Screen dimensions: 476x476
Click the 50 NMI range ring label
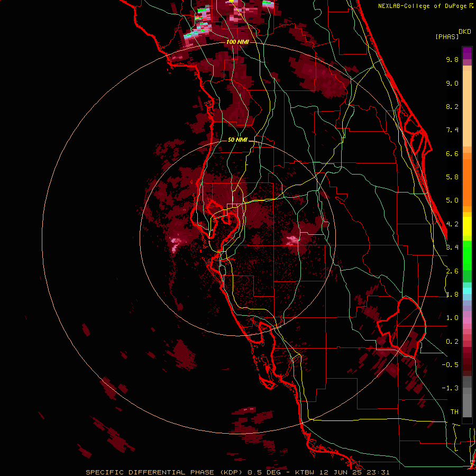[x=237, y=140]
